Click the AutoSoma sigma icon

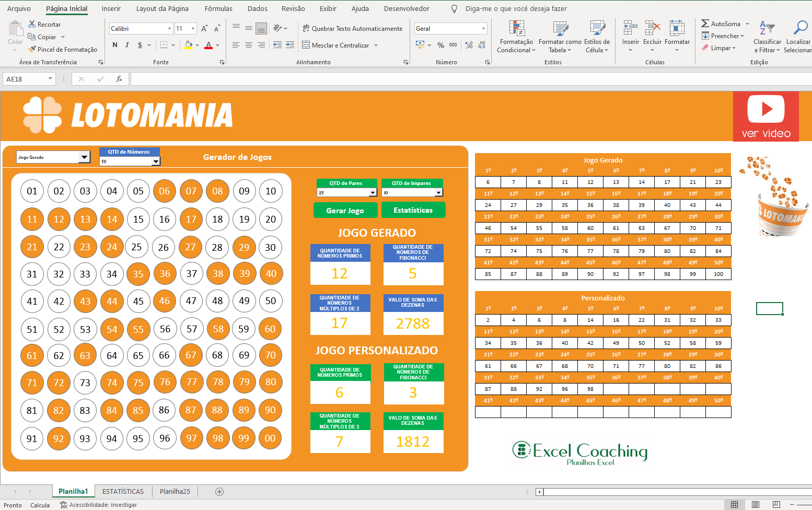tap(705, 24)
